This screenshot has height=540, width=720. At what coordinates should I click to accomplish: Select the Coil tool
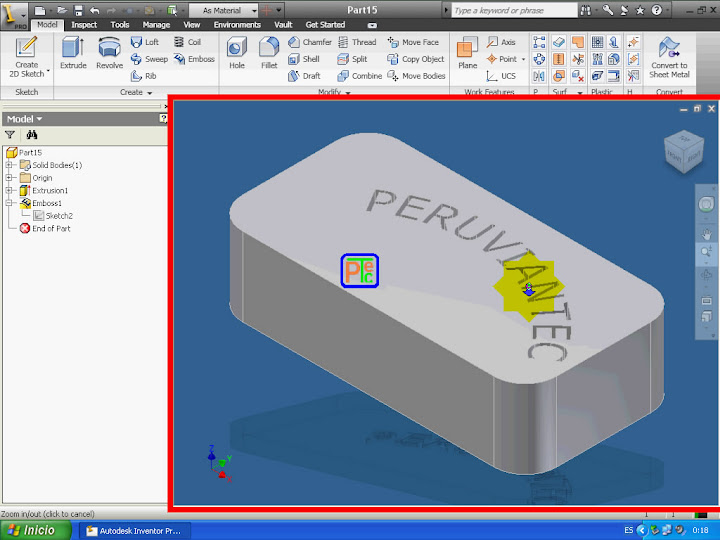click(x=187, y=42)
